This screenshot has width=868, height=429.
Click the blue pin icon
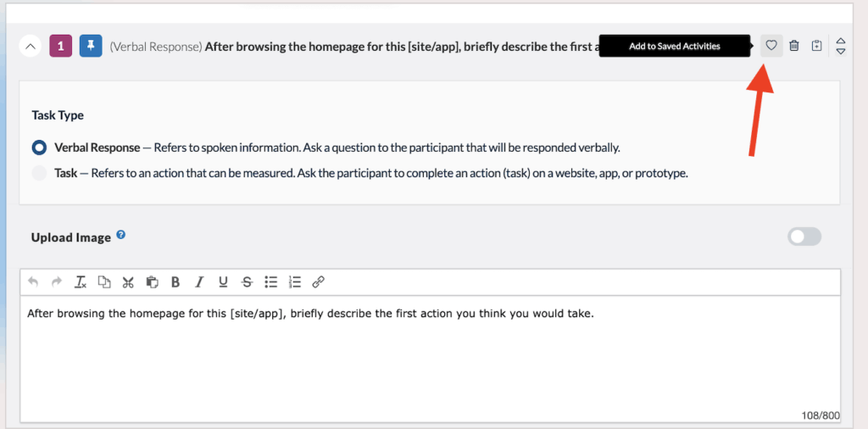pyautogui.click(x=91, y=47)
